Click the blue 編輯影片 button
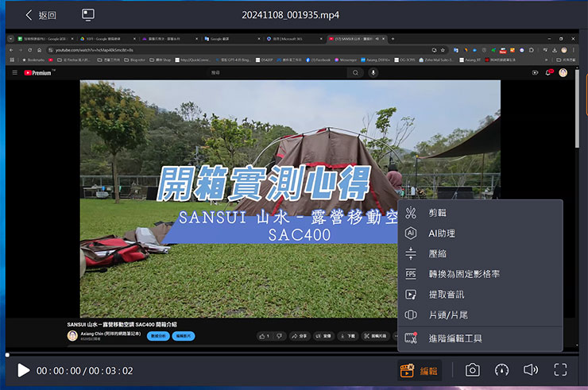 click(184, 336)
